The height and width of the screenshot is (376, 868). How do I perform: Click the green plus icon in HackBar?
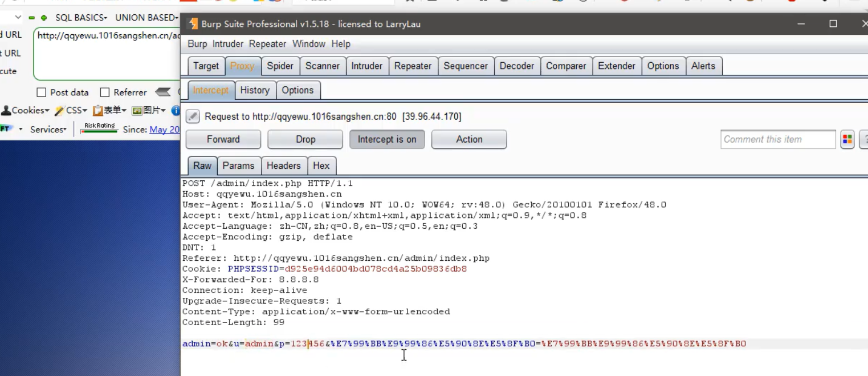coord(44,18)
